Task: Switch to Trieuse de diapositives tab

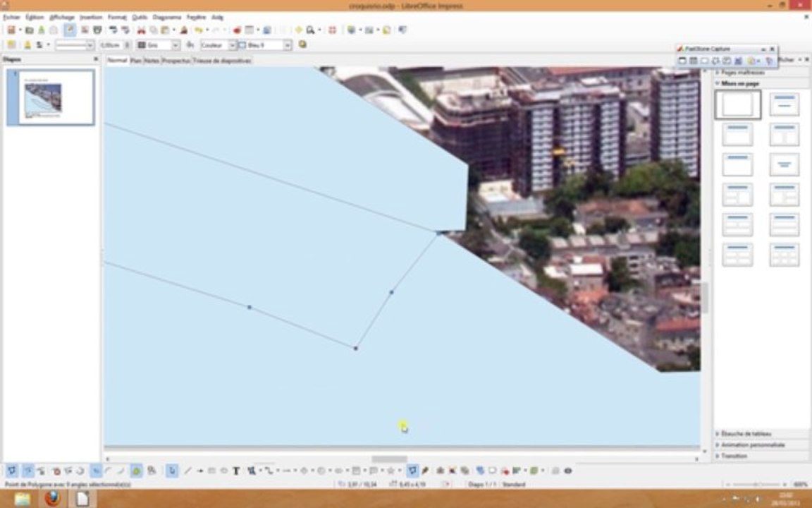Action: point(221,61)
